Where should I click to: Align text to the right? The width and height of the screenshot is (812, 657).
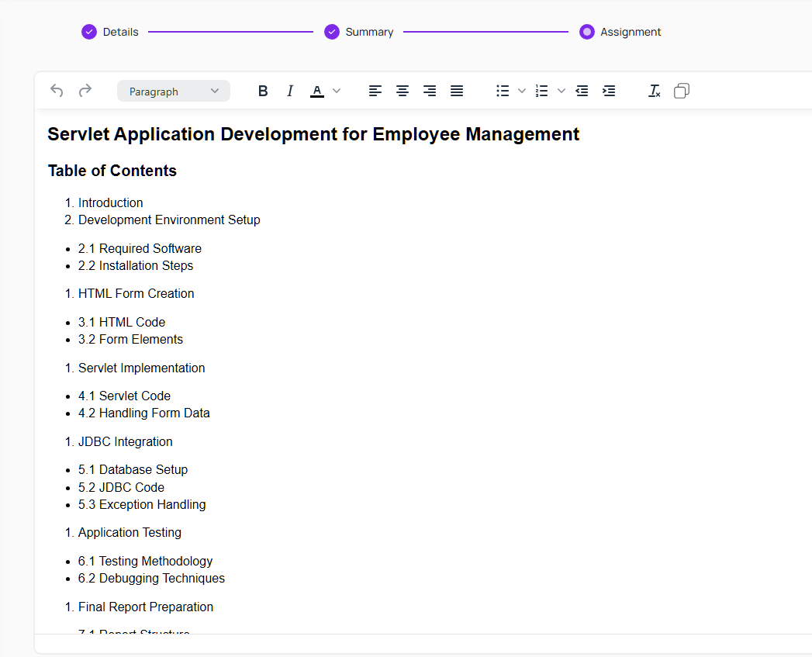point(430,91)
